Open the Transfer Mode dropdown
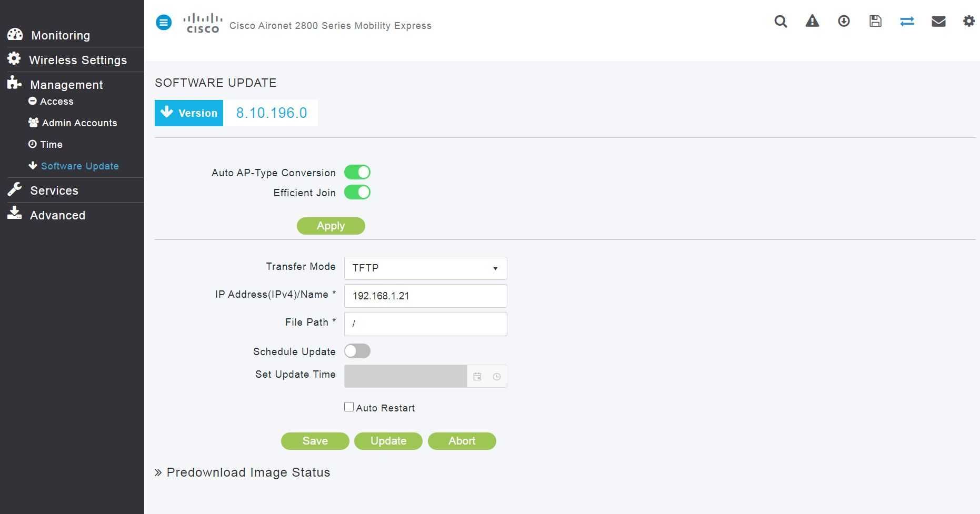 [x=425, y=268]
